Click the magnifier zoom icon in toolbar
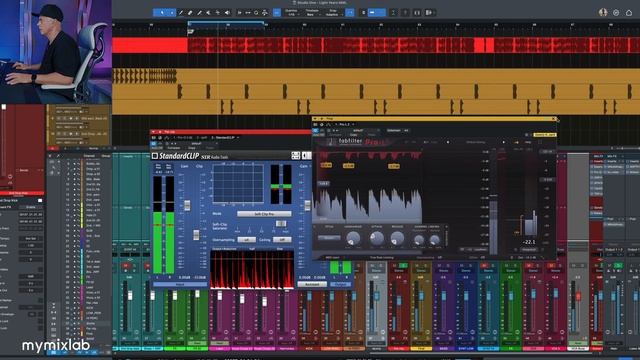This screenshot has height=360, width=640. [x=256, y=13]
